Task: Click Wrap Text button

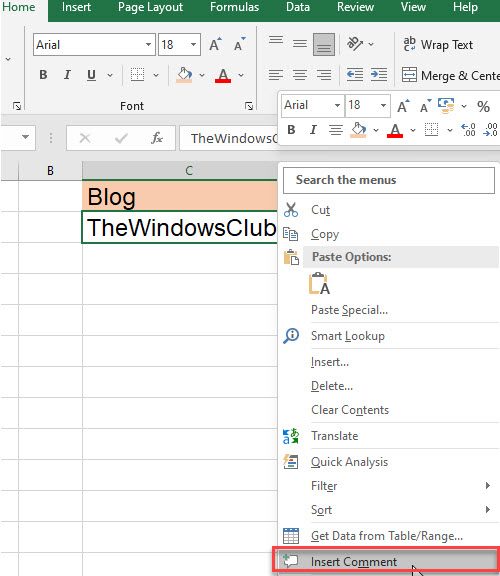Action: pos(438,44)
